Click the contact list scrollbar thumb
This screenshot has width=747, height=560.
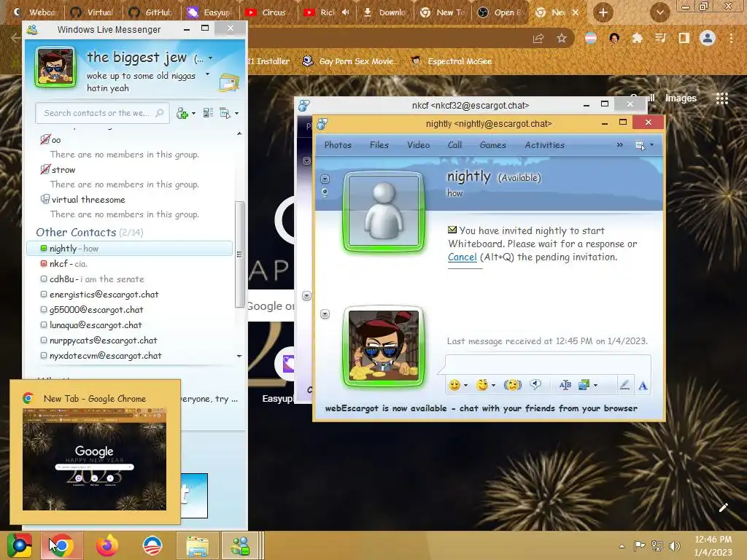[239, 254]
